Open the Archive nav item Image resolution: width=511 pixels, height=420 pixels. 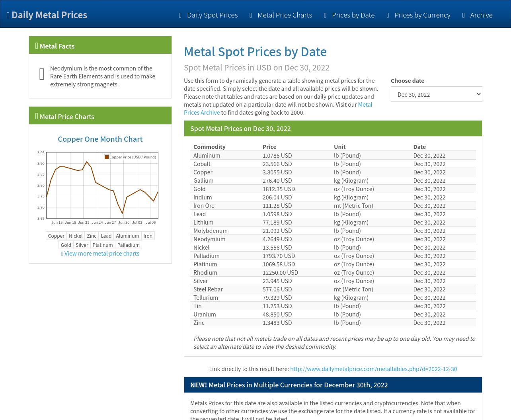point(481,15)
